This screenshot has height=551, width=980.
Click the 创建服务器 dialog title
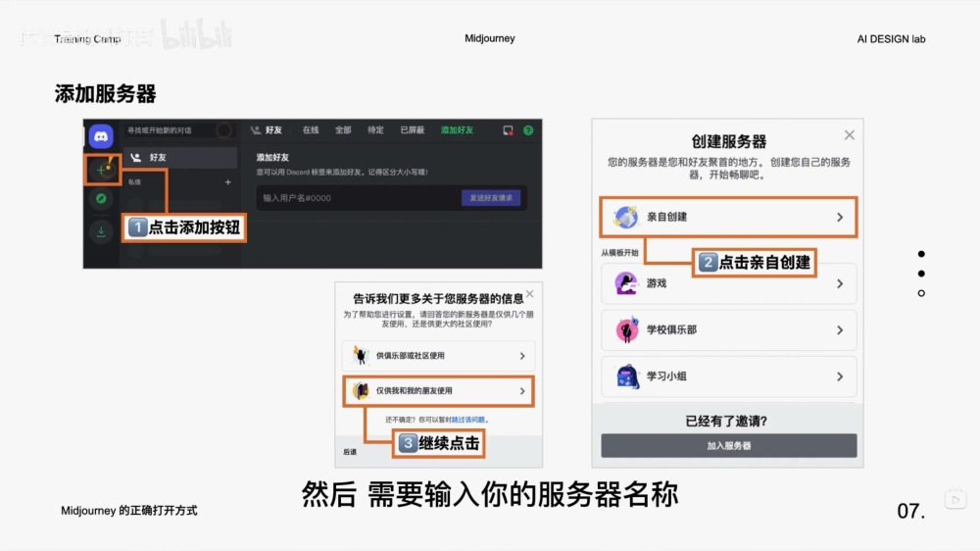[729, 141]
